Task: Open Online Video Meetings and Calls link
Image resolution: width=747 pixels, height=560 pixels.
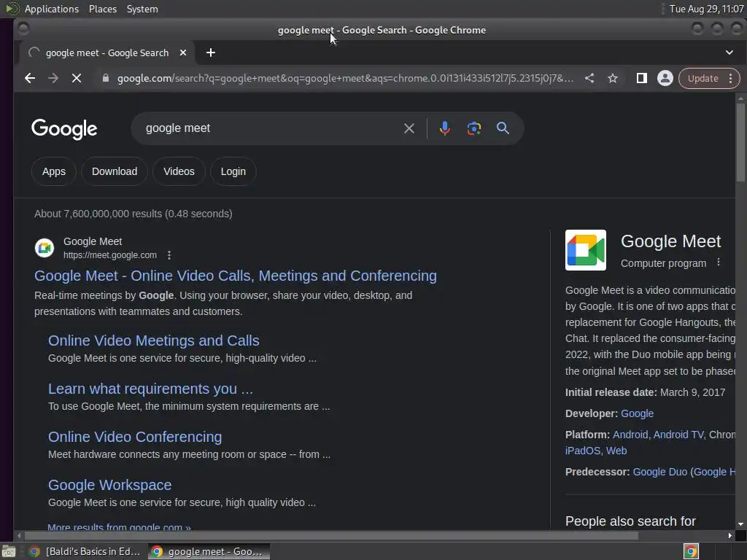Action: pyautogui.click(x=153, y=341)
